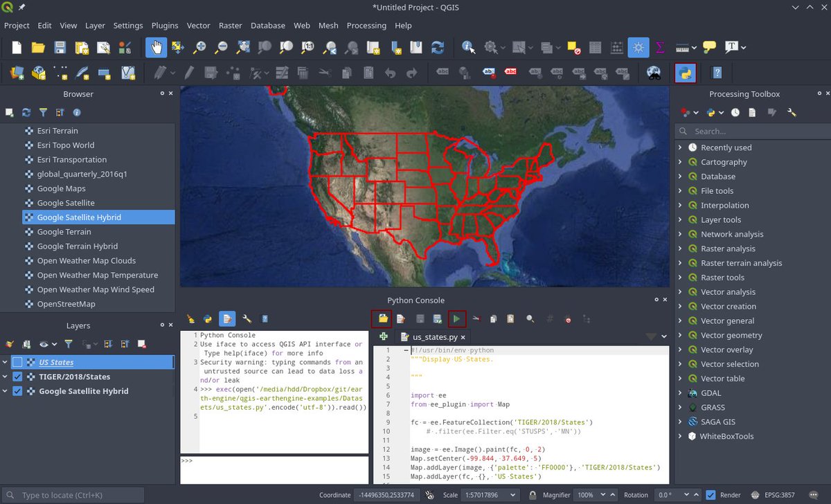831x504 pixels.
Task: Expand Raster analysis toolbox group
Action: 680,249
